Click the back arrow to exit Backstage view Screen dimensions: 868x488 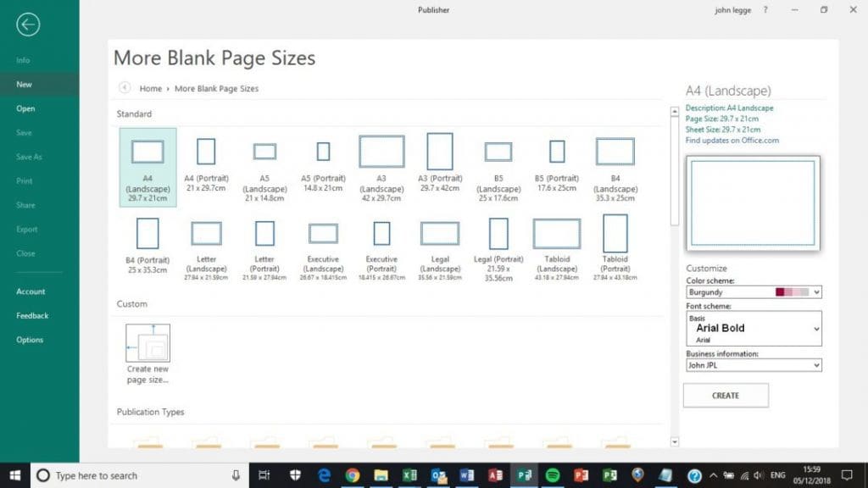[x=28, y=25]
